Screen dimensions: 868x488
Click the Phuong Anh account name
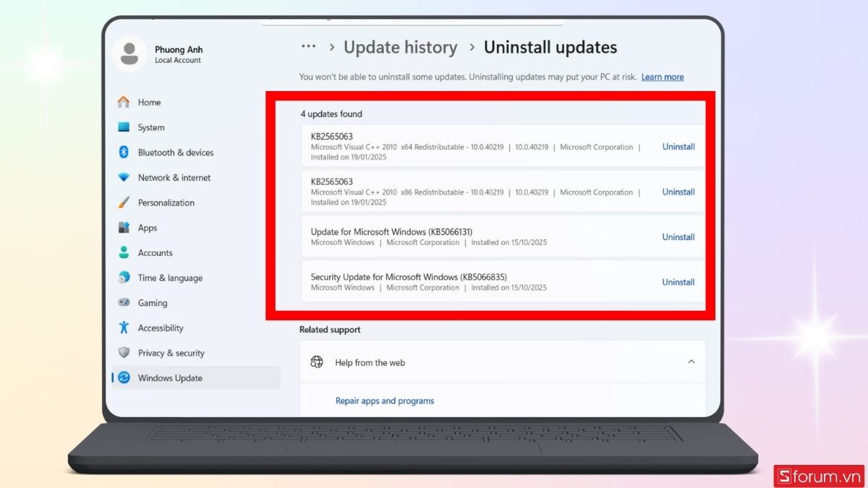pos(179,50)
